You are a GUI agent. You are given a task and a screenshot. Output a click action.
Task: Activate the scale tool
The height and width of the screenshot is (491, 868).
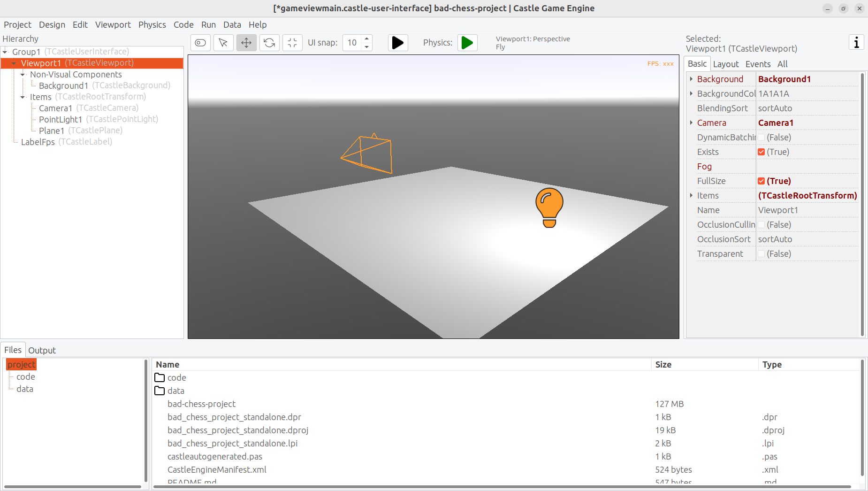(292, 43)
